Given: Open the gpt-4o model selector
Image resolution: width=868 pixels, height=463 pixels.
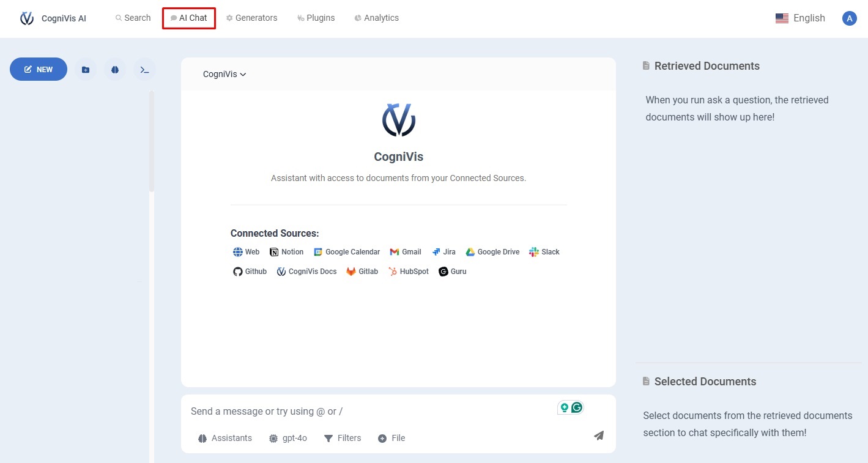Looking at the screenshot, I should point(288,439).
